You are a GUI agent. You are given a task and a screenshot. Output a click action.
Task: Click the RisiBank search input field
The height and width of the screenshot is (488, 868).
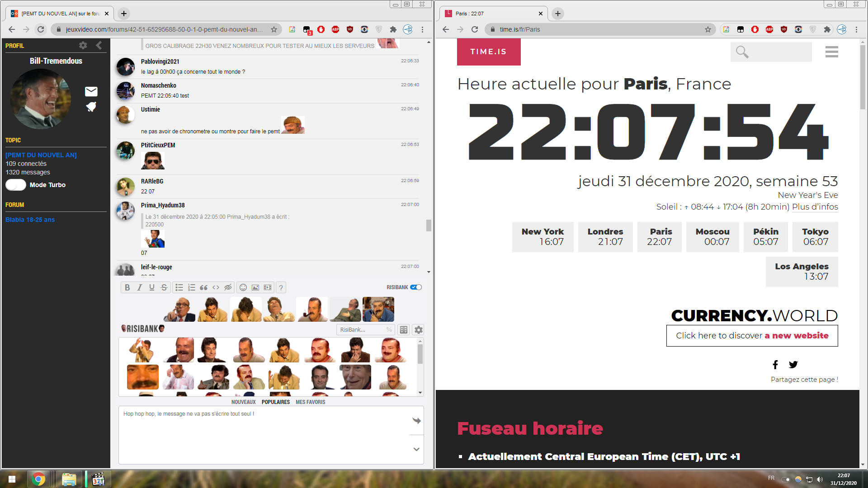click(x=362, y=330)
